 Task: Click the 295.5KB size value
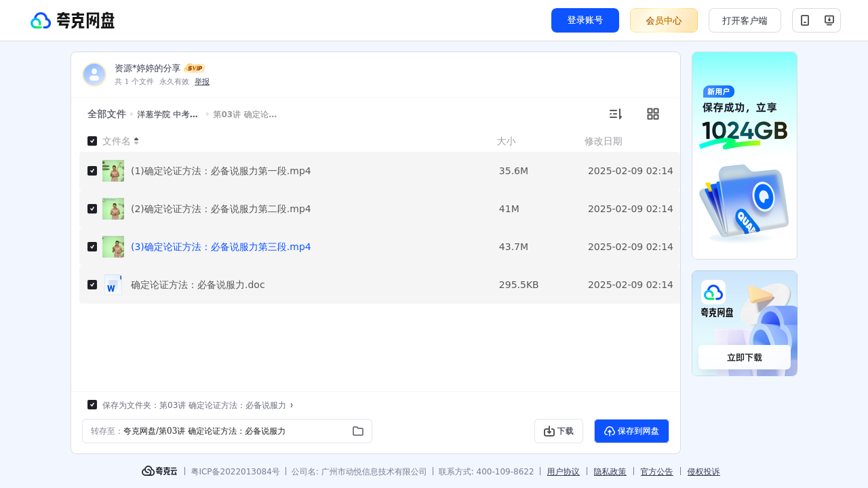click(x=519, y=285)
